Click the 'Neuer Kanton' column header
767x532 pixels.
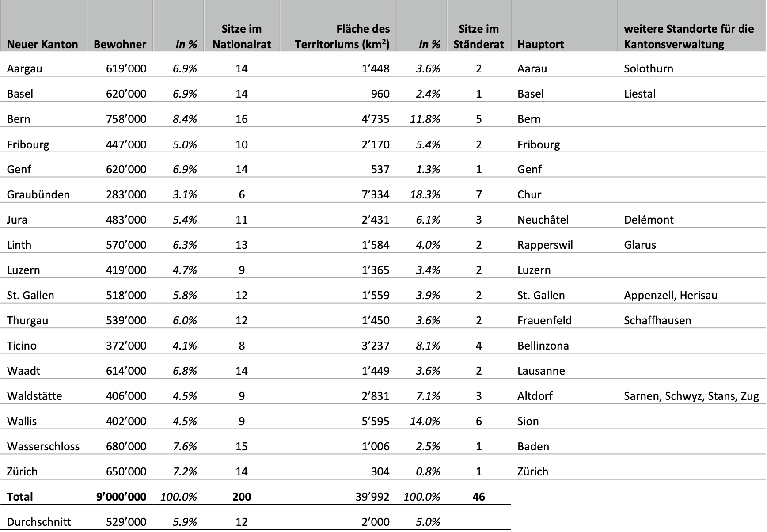coord(42,44)
